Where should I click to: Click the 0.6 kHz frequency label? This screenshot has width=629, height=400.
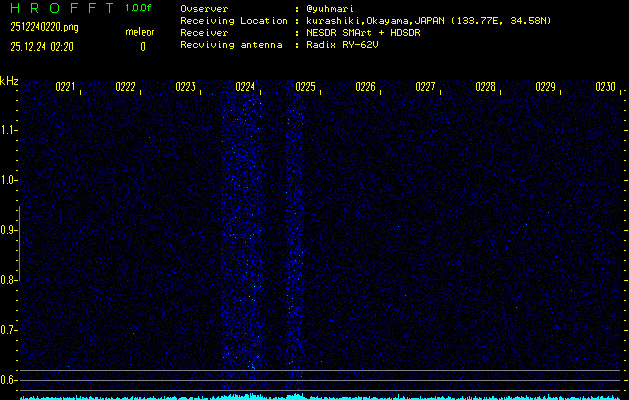8,380
